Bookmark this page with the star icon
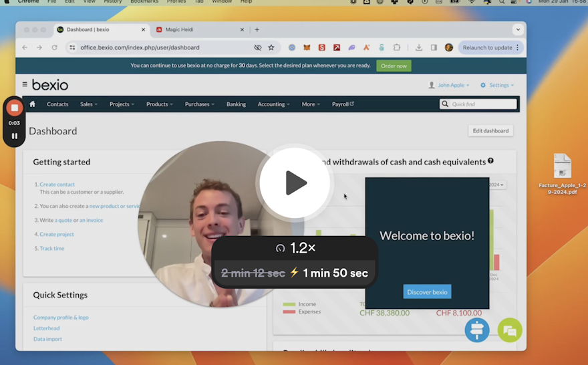Screen dimensions: 588x365 click(271, 47)
